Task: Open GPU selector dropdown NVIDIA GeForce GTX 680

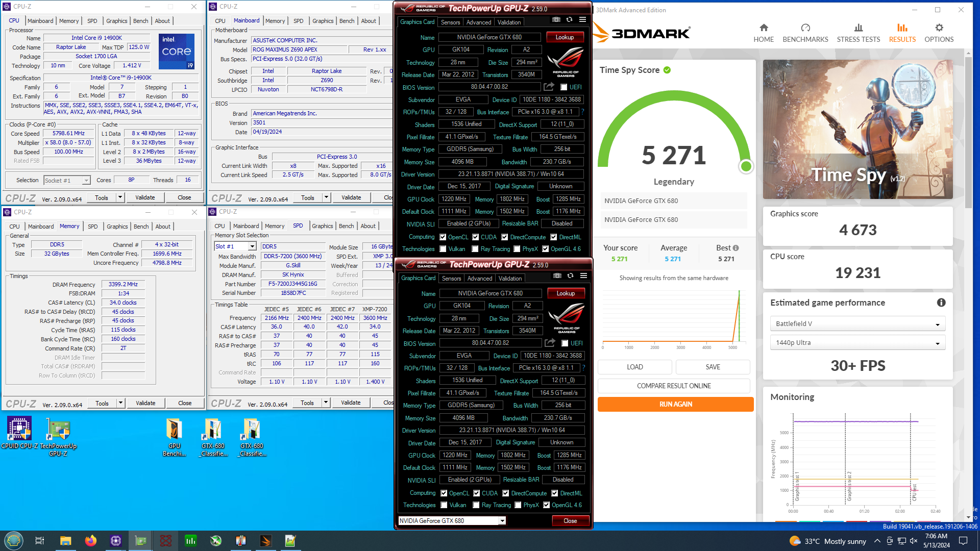Action: (452, 521)
